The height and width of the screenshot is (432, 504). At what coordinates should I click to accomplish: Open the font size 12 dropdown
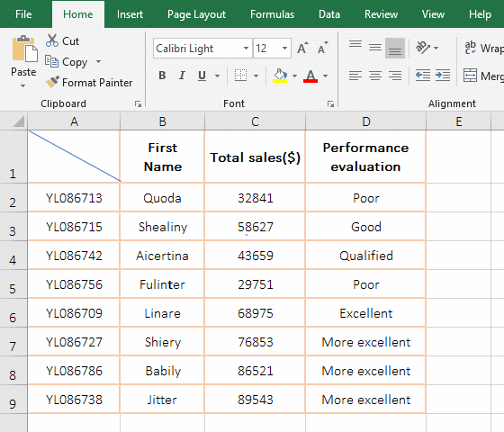(284, 49)
